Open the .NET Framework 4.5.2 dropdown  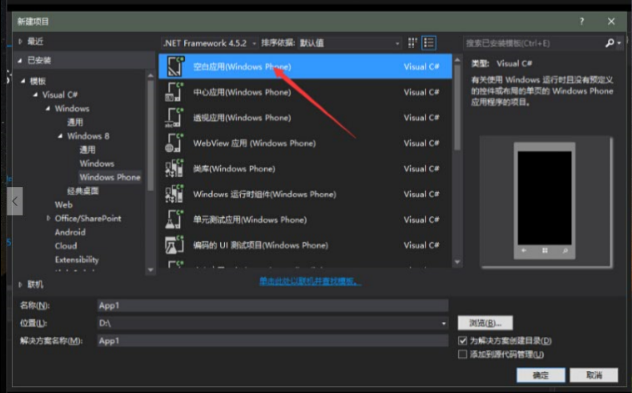coord(210,43)
